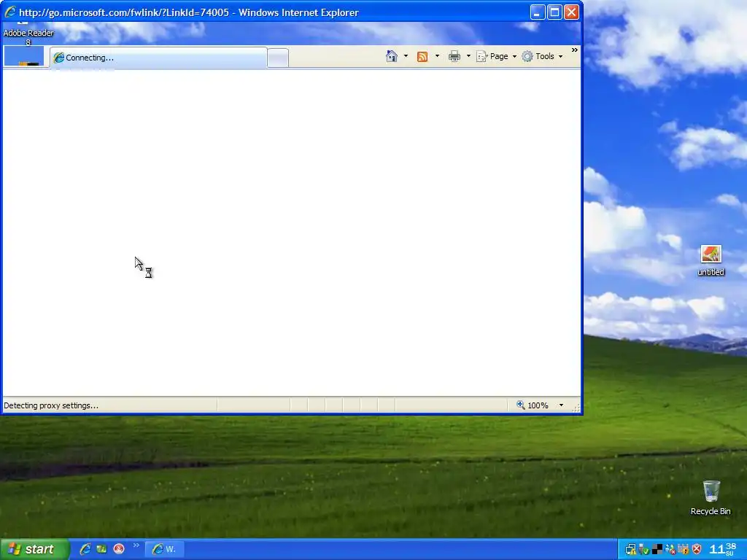Click the network warning tray icon
The height and width of the screenshot is (560, 747).
point(630,550)
